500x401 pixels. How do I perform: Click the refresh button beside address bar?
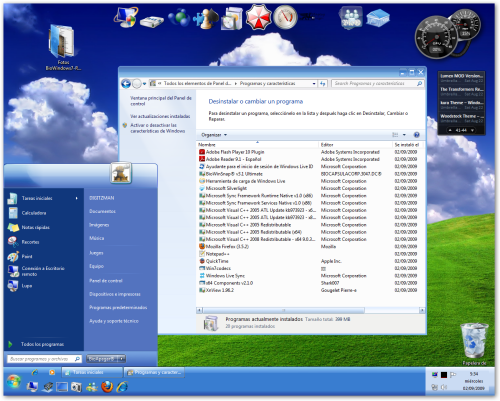(x=322, y=83)
